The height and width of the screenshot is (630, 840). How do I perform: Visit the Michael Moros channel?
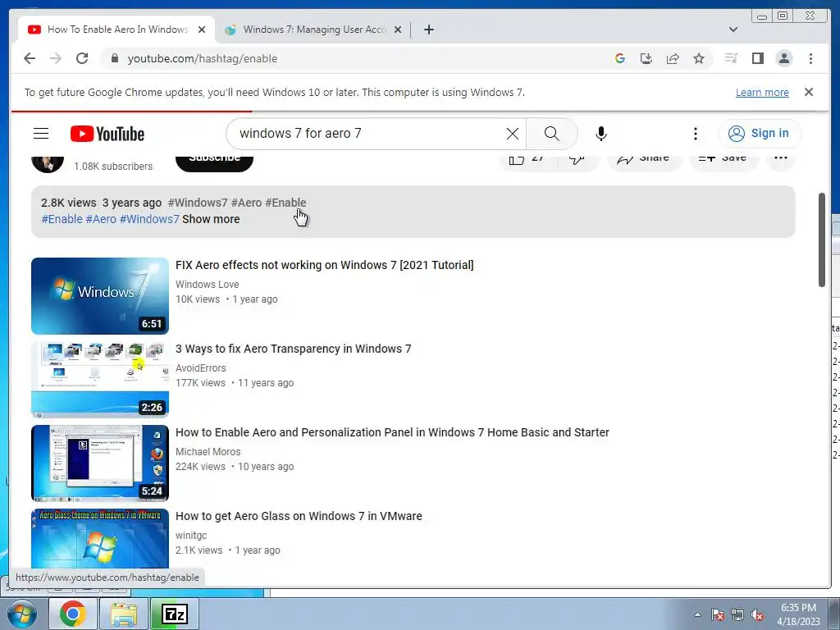tap(208, 452)
